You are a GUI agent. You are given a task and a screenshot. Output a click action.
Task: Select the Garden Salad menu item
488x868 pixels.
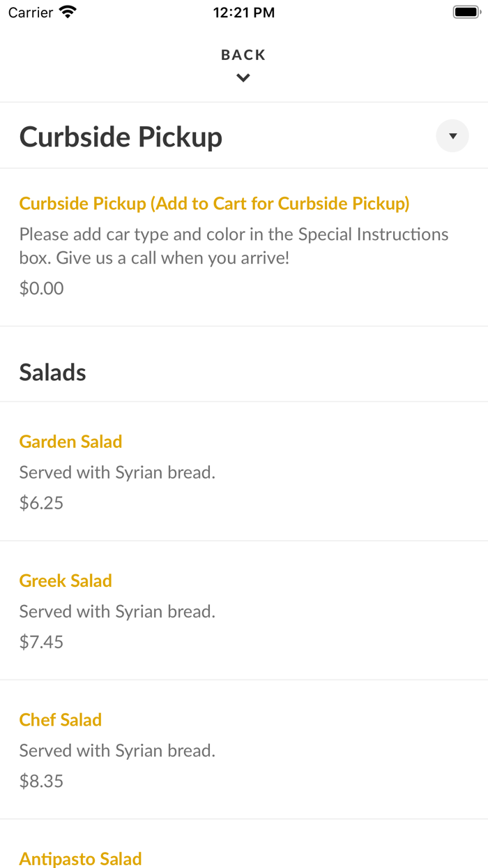70,442
